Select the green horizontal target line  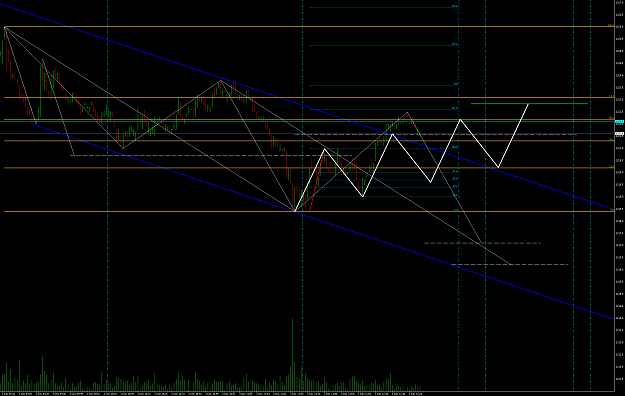coord(529,104)
